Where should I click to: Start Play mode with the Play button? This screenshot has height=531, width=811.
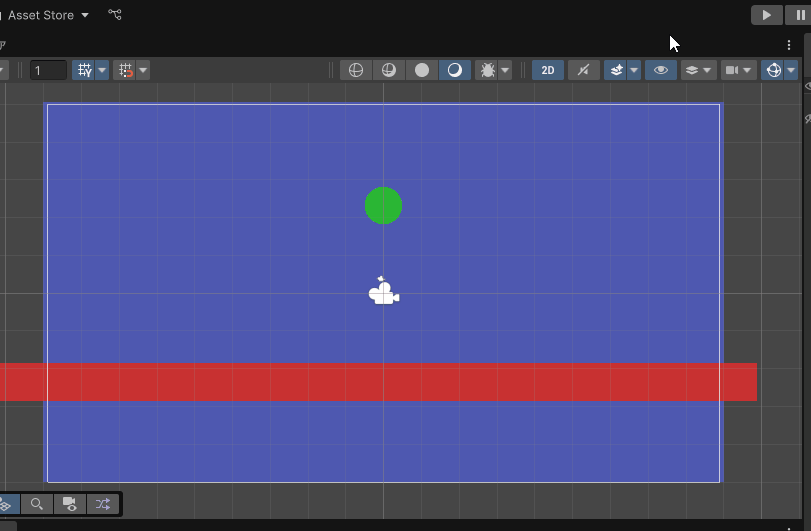coord(767,15)
